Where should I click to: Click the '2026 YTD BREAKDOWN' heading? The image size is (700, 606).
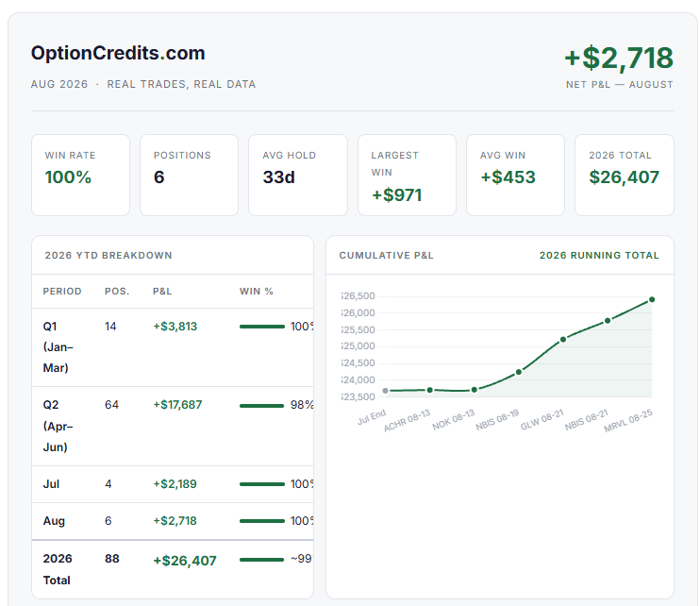pos(108,256)
